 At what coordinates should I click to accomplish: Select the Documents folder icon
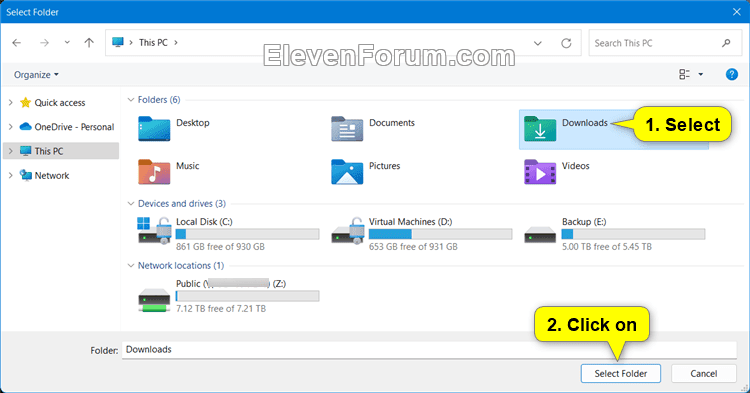(x=347, y=129)
